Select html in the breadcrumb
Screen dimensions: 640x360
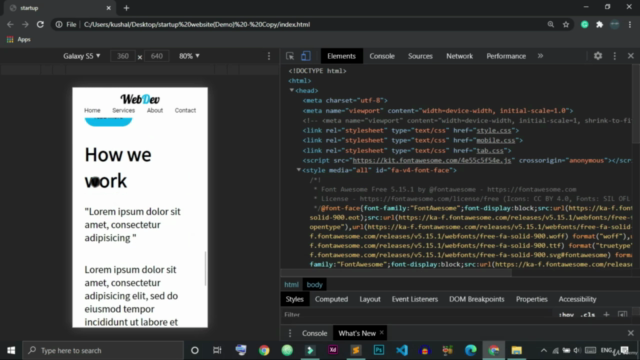[x=291, y=284]
